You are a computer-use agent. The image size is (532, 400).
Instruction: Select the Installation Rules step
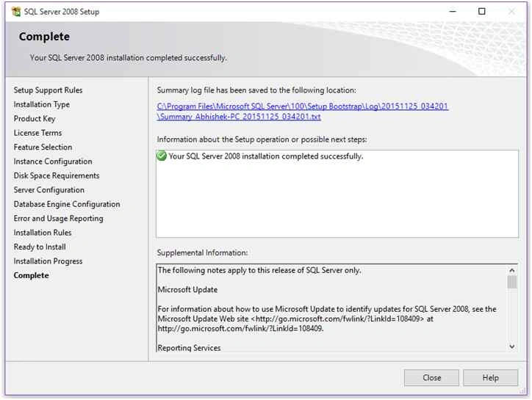point(43,233)
